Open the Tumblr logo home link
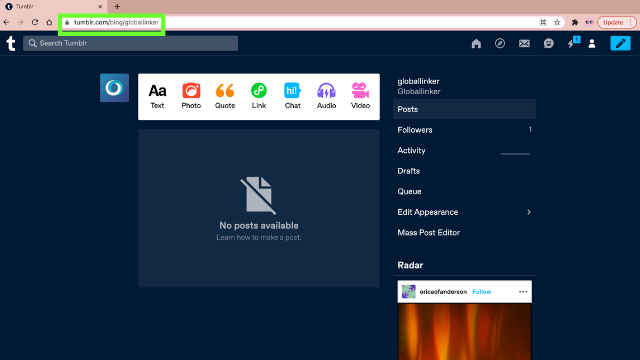640x360 pixels. pyautogui.click(x=11, y=43)
